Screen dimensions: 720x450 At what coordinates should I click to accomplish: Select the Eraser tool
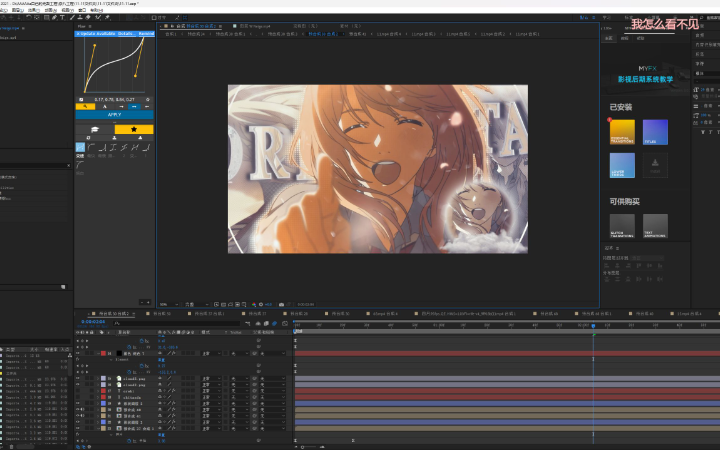click(x=88, y=17)
